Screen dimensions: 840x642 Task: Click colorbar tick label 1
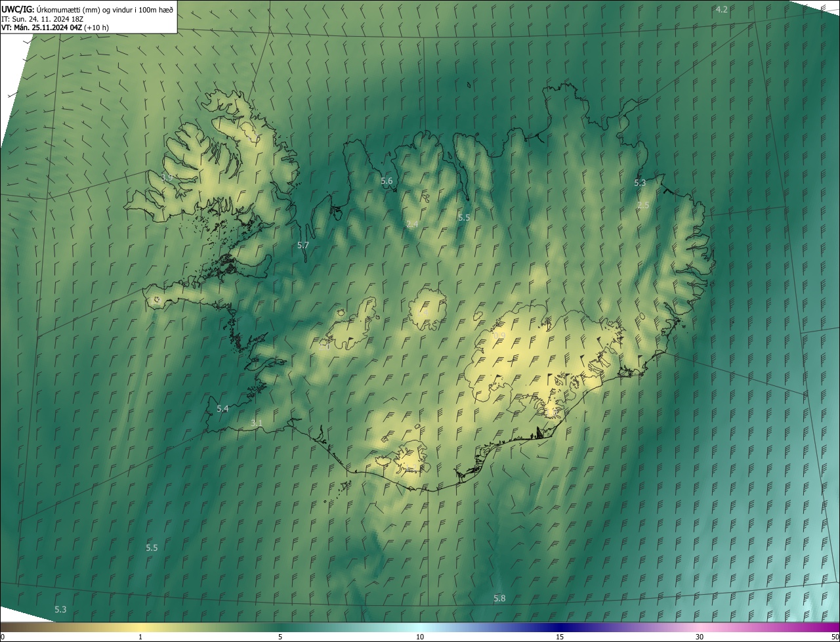point(140,637)
